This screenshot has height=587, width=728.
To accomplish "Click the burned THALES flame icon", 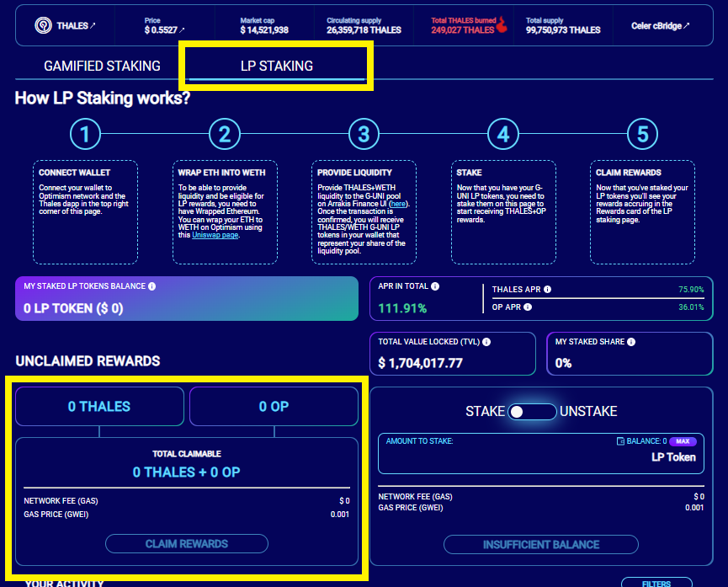I will [x=502, y=25].
